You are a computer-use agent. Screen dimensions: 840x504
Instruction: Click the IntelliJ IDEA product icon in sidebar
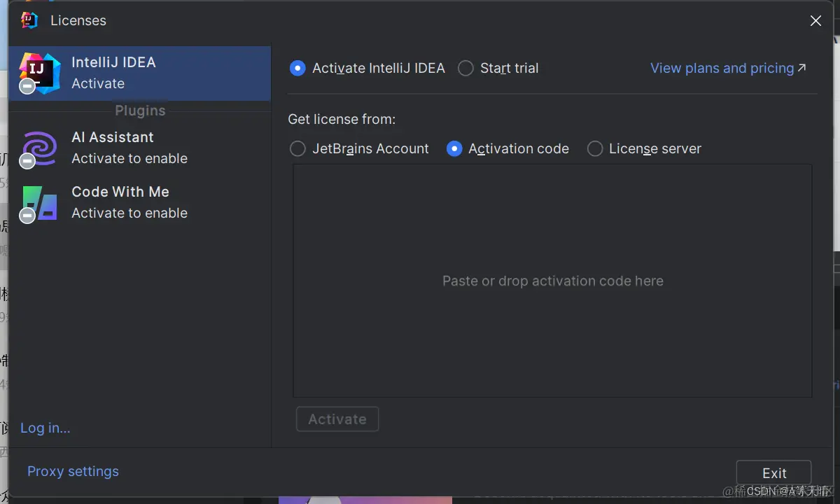pyautogui.click(x=39, y=73)
